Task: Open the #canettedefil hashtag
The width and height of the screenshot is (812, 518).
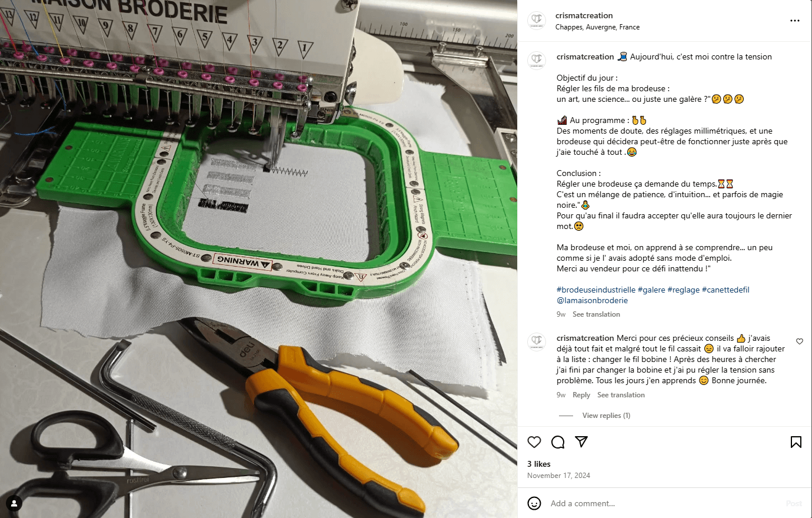Action: click(x=726, y=290)
